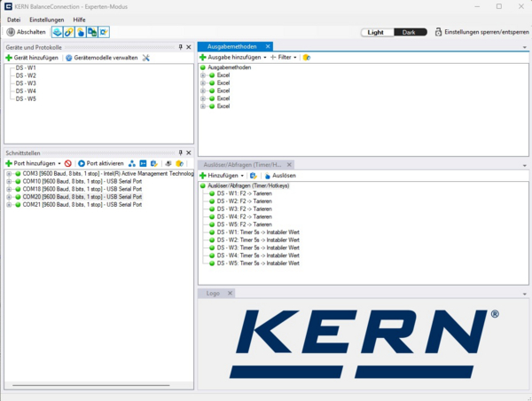Click the Gerätemodelle verwalten button
This screenshot has height=401, width=532.
102,58
